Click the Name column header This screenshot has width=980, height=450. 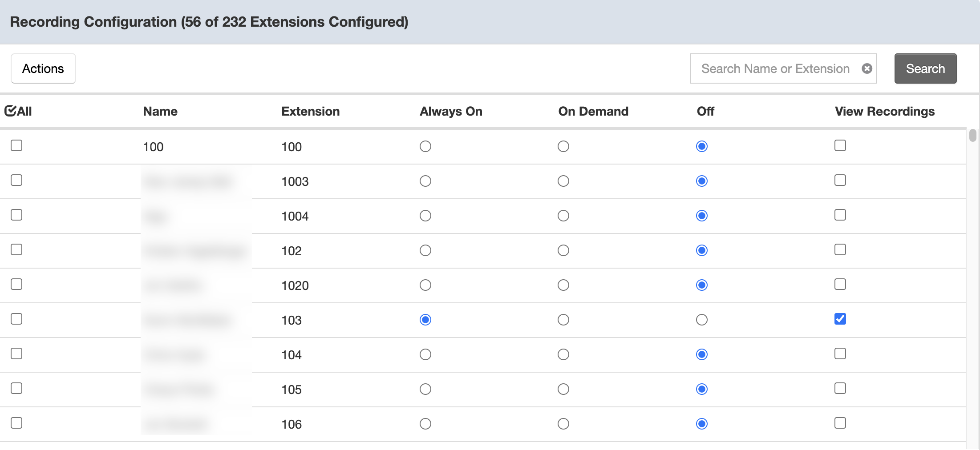(160, 111)
